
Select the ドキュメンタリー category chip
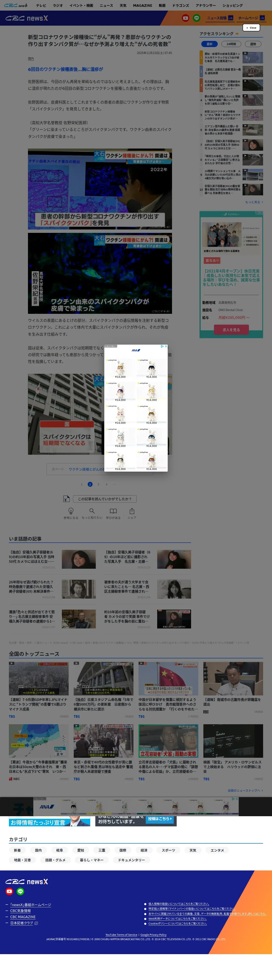(131, 860)
